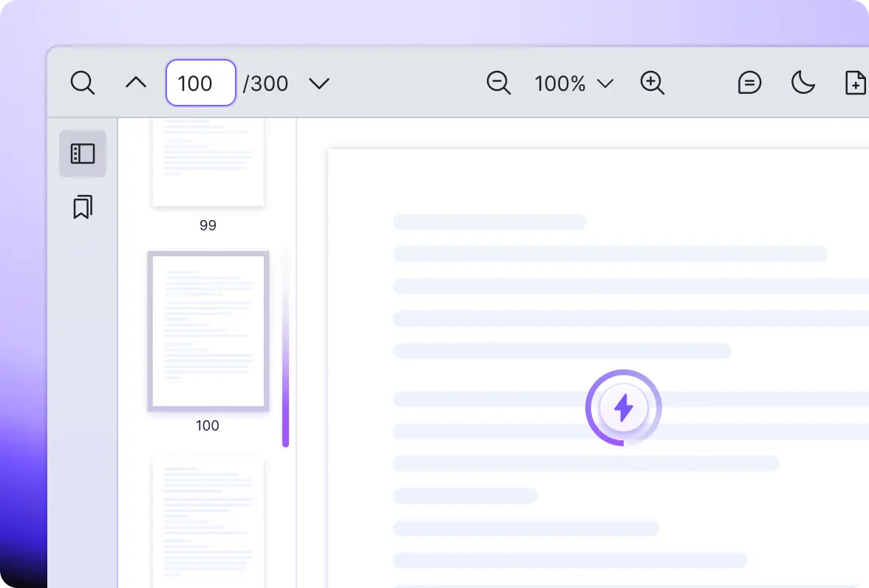This screenshot has height=588, width=869.
Task: Click the page number field showing 100
Action: 201,83
